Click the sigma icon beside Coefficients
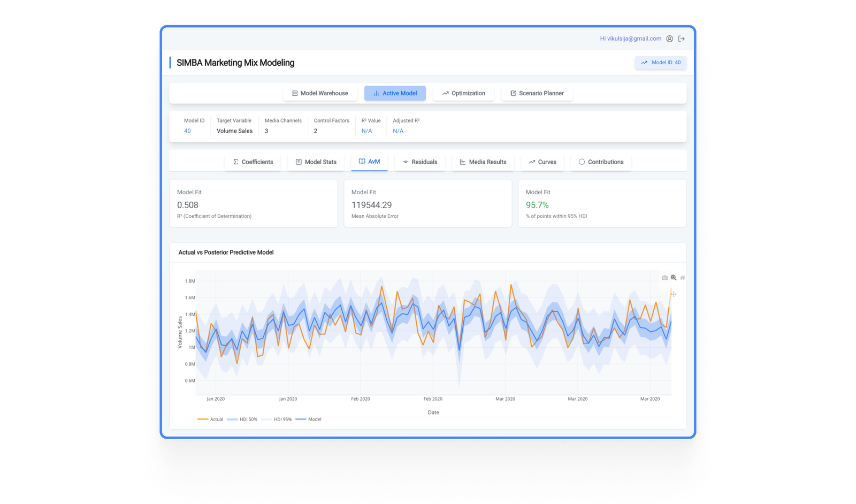 coord(235,162)
